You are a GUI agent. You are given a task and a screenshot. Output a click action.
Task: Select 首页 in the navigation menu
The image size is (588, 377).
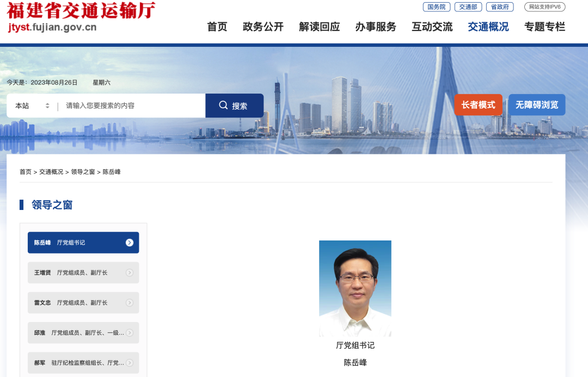[217, 27]
